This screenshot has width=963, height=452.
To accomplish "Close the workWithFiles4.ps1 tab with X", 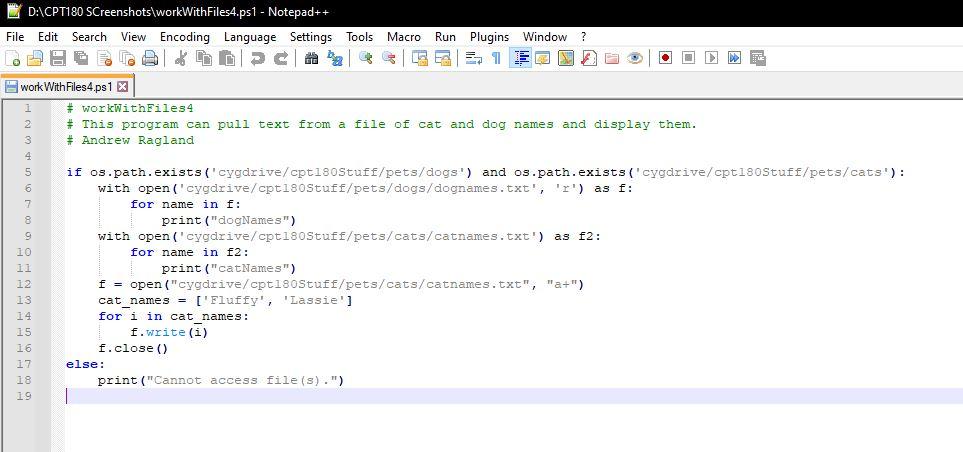I will (122, 87).
